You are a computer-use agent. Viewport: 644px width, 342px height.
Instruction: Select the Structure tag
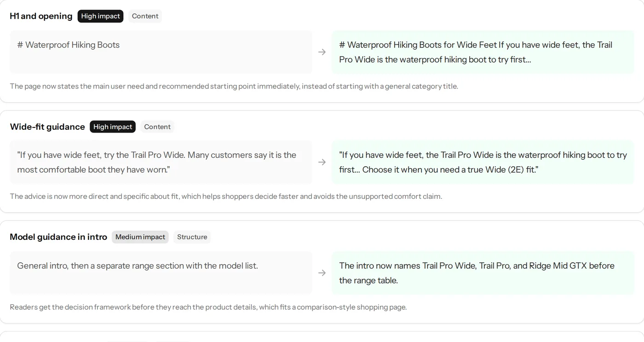(192, 237)
